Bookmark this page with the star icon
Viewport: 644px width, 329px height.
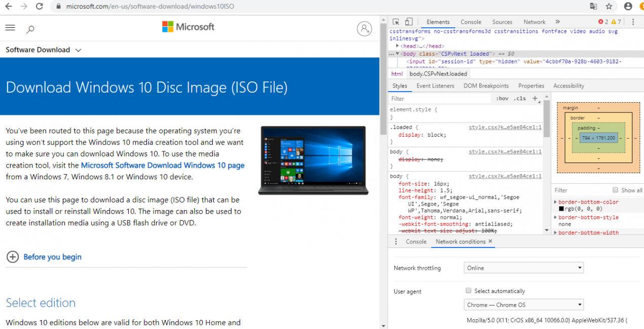[x=609, y=7]
